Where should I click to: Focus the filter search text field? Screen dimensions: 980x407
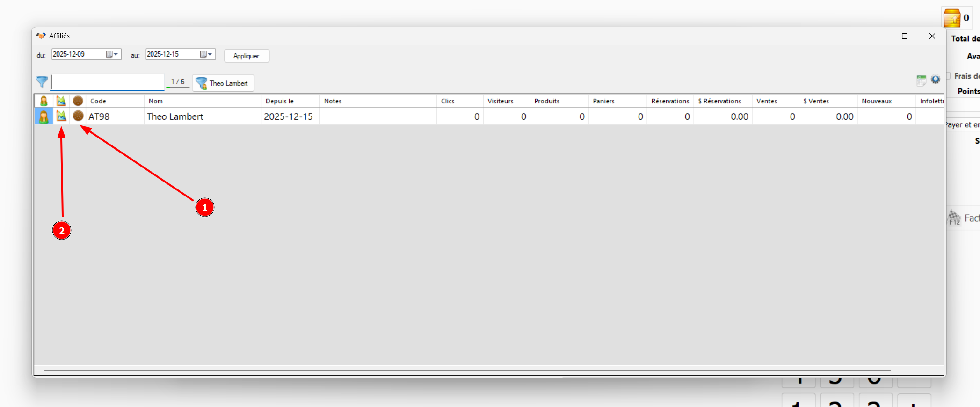[x=108, y=82]
